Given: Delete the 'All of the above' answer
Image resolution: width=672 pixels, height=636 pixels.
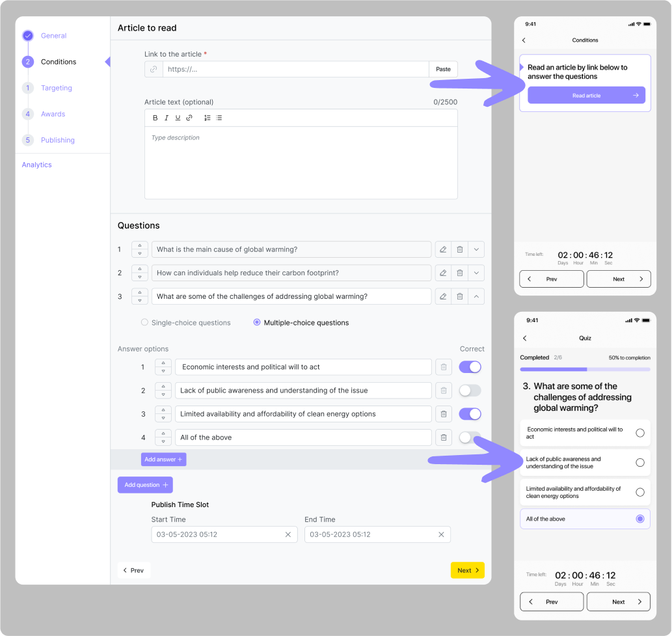Looking at the screenshot, I should (443, 437).
